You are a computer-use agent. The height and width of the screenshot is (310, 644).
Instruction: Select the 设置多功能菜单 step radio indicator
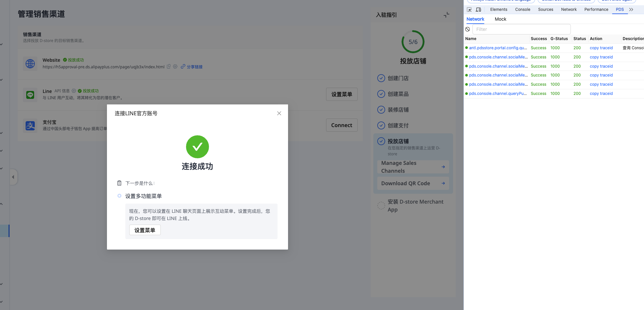pos(119,196)
